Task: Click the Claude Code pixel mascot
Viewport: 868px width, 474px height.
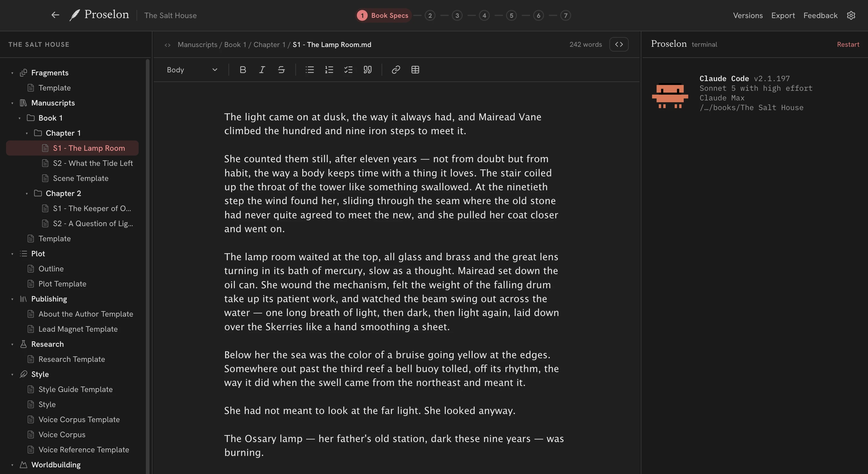Action: (x=670, y=96)
